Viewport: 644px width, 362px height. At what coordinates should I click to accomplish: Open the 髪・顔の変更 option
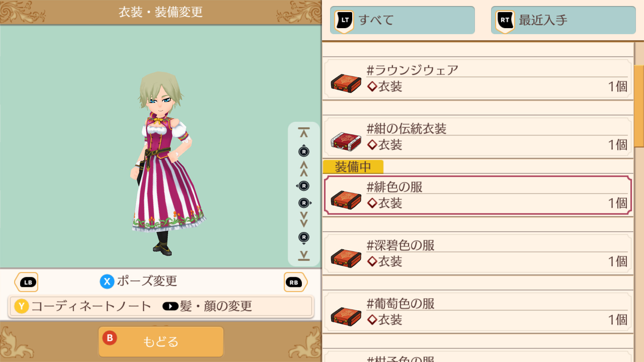(x=207, y=306)
